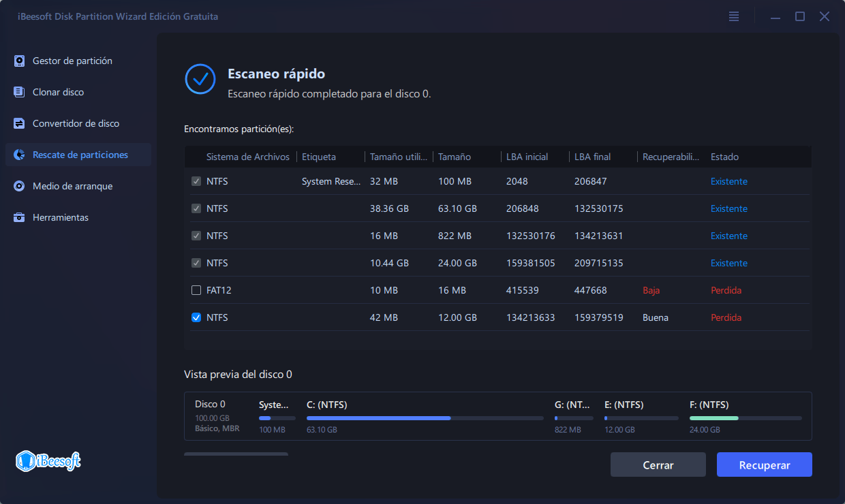
Task: Sort by Estado column header
Action: (x=724, y=157)
